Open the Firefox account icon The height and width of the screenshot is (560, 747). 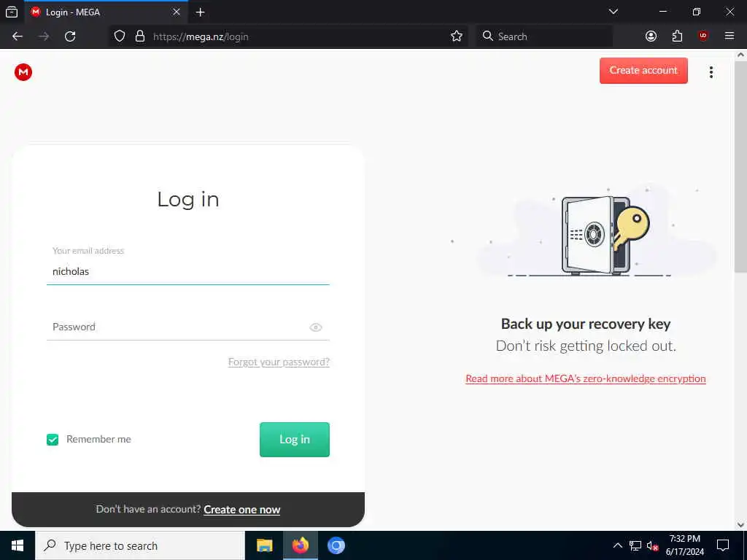(x=651, y=36)
